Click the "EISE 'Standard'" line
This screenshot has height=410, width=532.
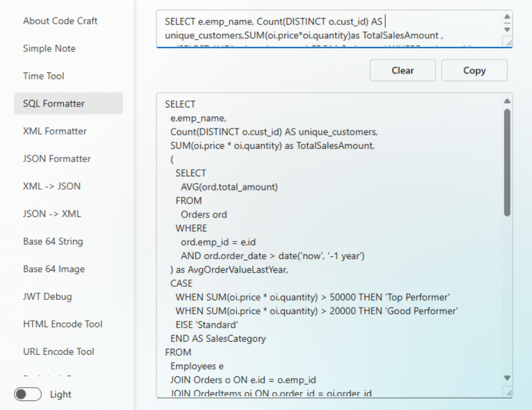coord(207,325)
